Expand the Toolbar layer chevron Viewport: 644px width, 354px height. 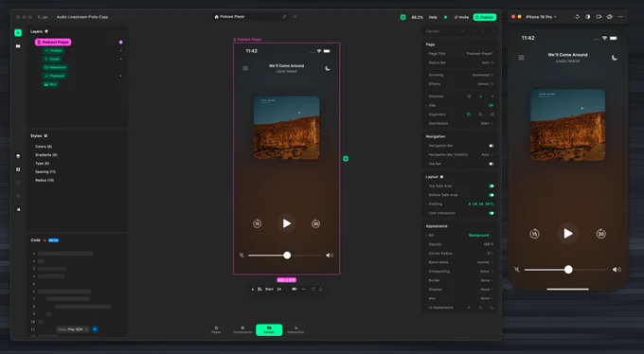point(121,50)
